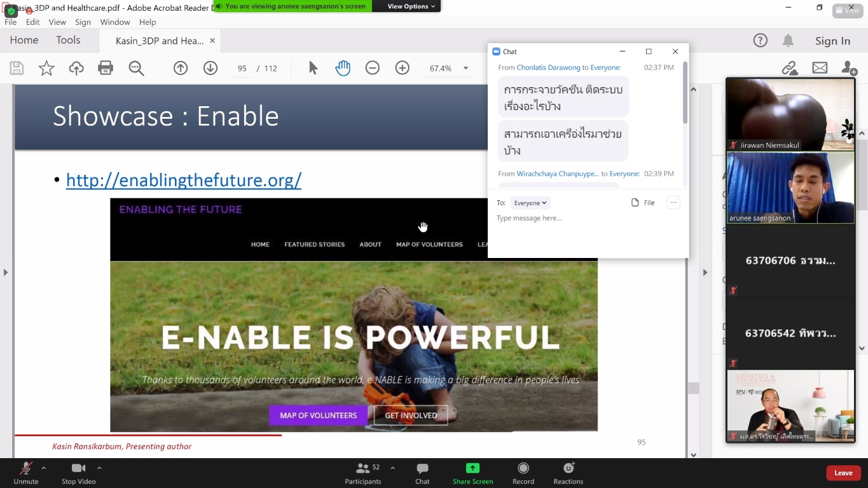Expand the left navigation pane arrow
The height and width of the screenshot is (488, 868).
pos(6,272)
